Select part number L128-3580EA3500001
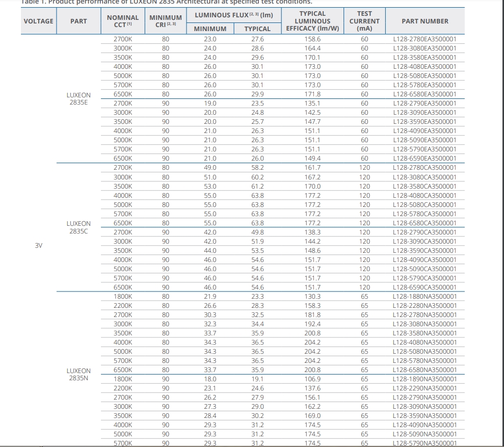504x447 pixels. click(x=425, y=57)
